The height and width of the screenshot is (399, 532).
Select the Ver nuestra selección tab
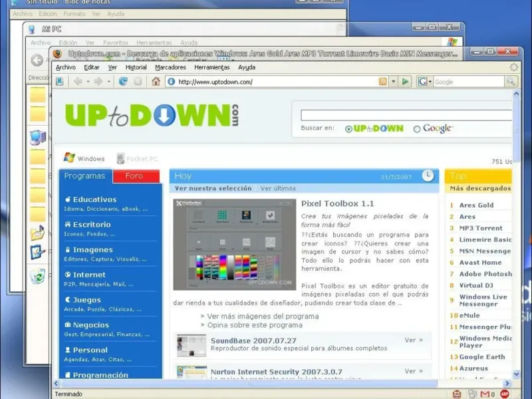point(213,188)
